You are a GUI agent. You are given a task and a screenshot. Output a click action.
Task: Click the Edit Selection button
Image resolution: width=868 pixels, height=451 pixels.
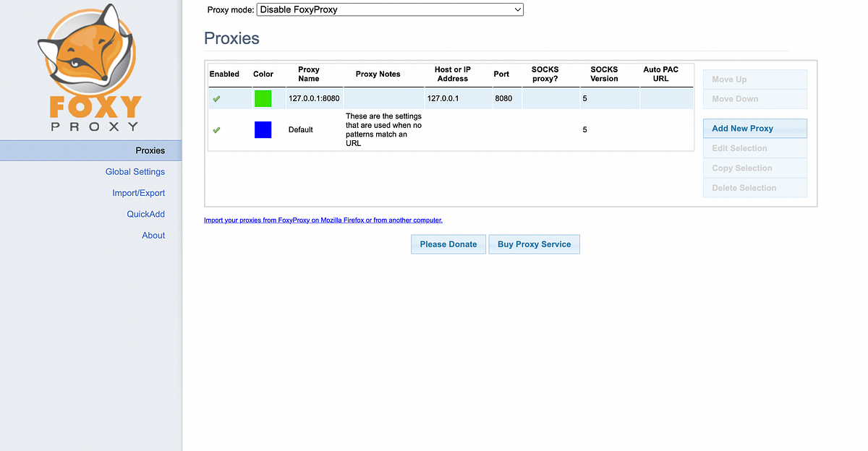tap(754, 147)
